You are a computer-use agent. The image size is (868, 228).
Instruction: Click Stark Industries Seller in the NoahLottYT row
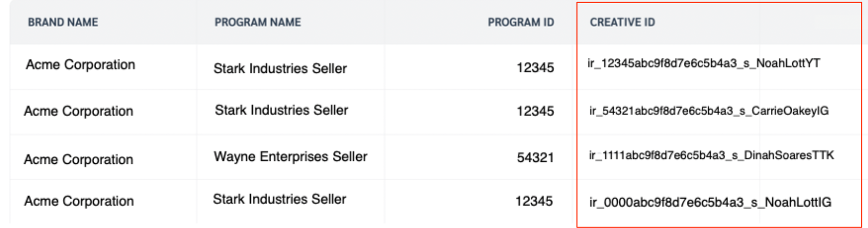[x=280, y=69]
